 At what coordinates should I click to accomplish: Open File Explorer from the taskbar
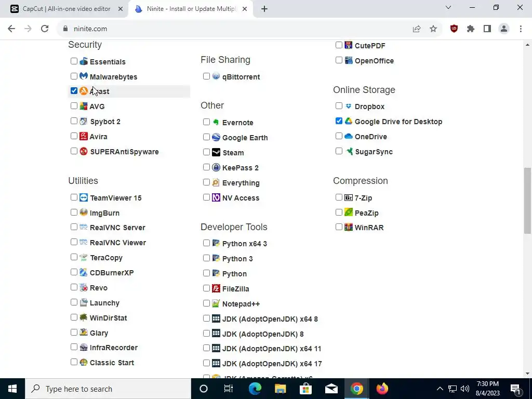click(280, 389)
